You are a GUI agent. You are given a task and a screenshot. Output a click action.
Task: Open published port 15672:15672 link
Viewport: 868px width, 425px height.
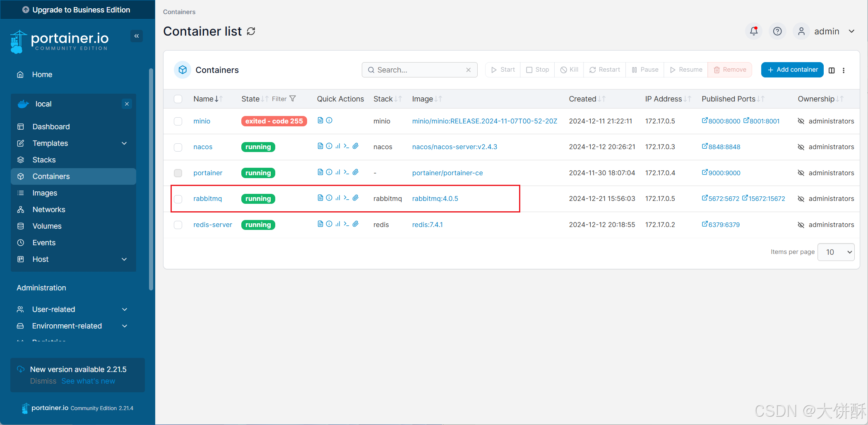(x=763, y=198)
